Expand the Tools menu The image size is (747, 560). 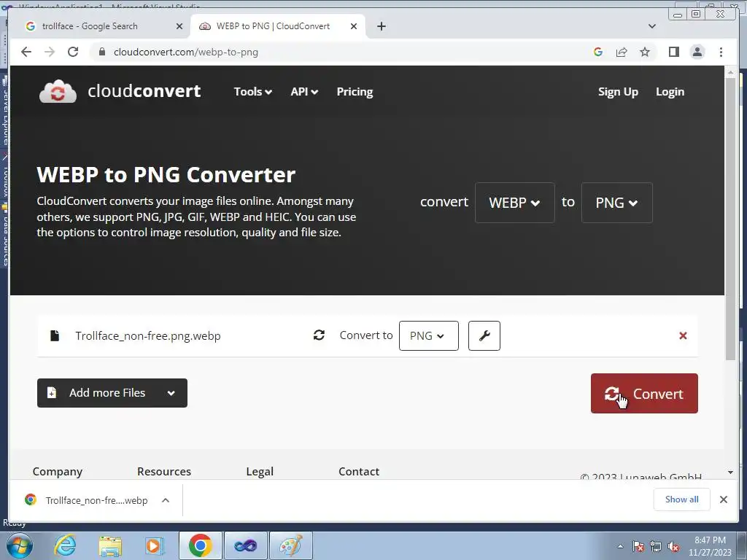pyautogui.click(x=252, y=91)
